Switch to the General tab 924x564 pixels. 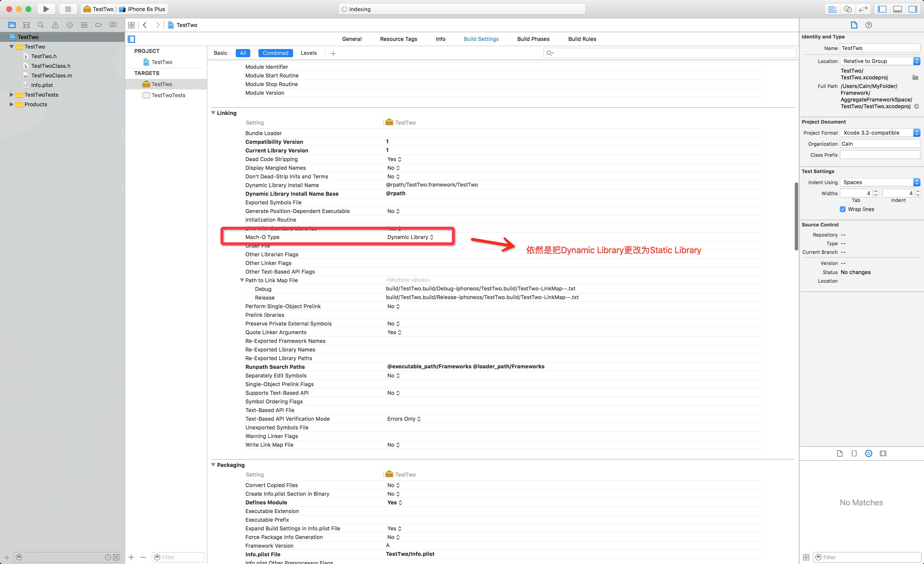pos(351,39)
